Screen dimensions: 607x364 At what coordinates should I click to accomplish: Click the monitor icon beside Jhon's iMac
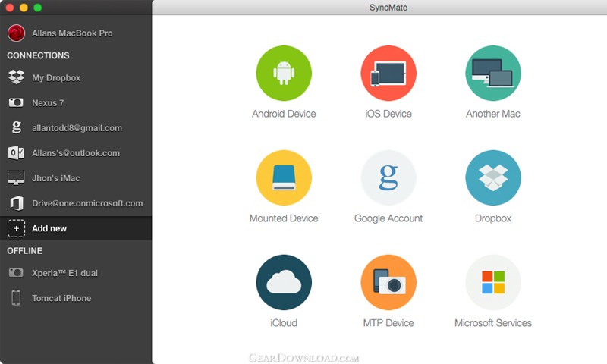click(x=16, y=178)
